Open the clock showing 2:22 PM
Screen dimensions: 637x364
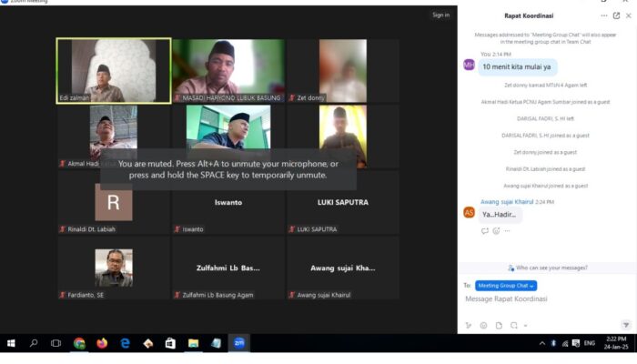[x=616, y=343]
